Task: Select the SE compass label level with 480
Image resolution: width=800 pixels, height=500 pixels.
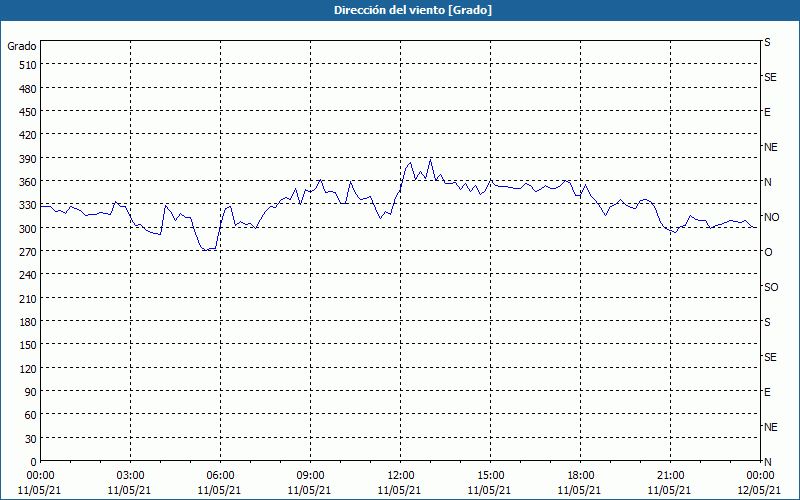Action: [x=770, y=77]
